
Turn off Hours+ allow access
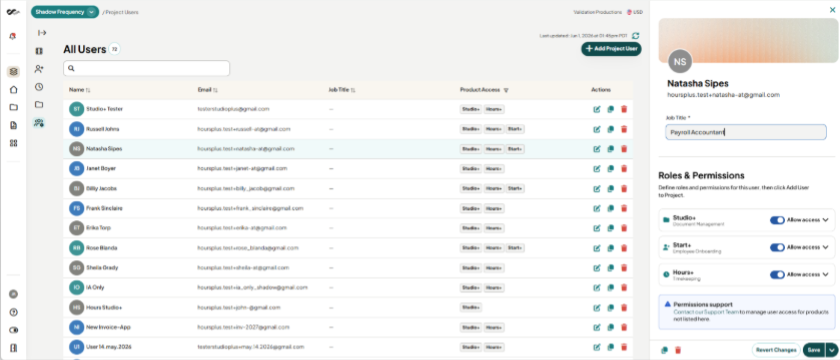(777, 274)
